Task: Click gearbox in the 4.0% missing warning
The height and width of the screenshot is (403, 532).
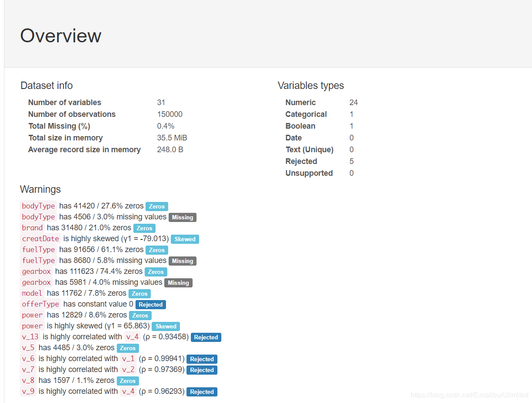Action: click(x=37, y=282)
